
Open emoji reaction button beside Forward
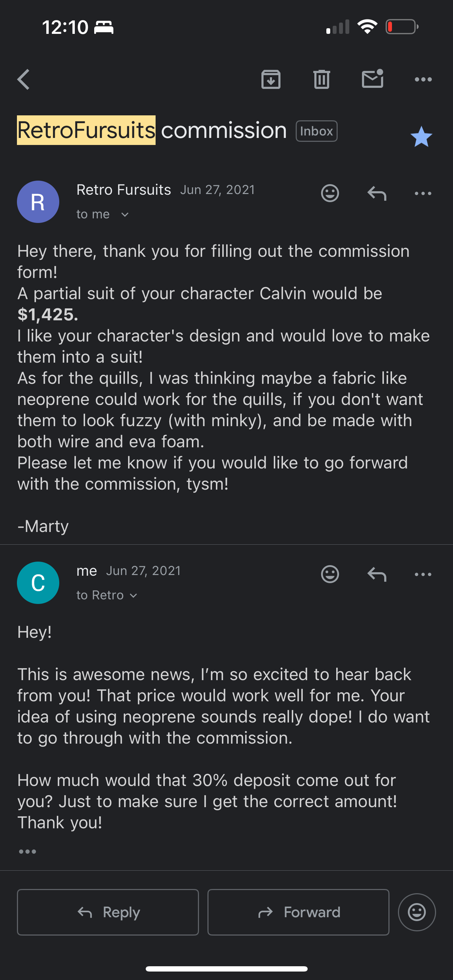click(x=417, y=912)
